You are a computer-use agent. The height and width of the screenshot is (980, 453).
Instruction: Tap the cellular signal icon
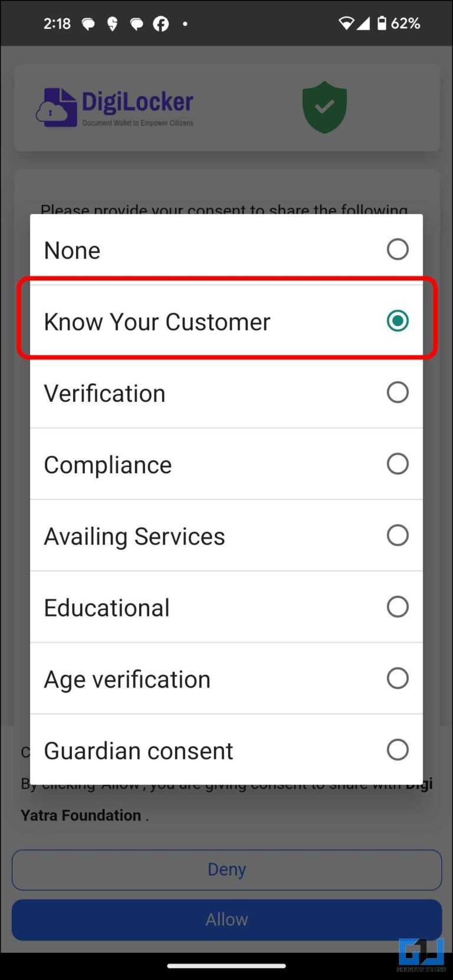point(363,24)
